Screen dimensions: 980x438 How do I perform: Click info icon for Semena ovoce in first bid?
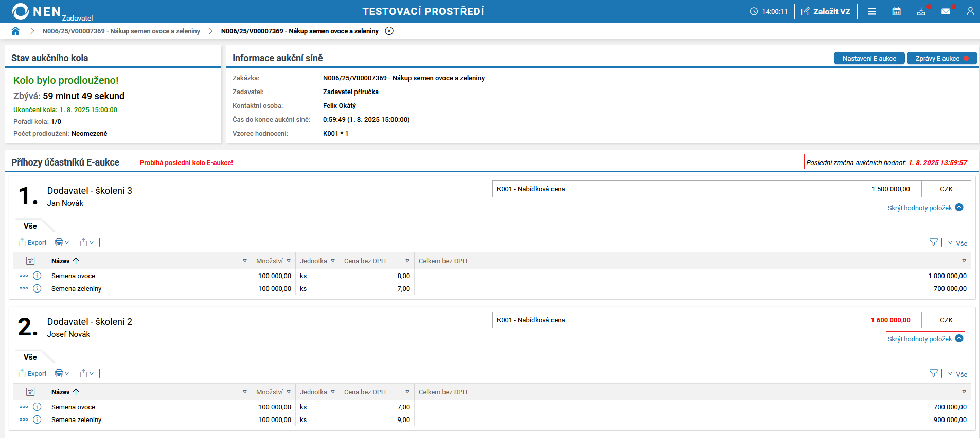pyautogui.click(x=37, y=276)
